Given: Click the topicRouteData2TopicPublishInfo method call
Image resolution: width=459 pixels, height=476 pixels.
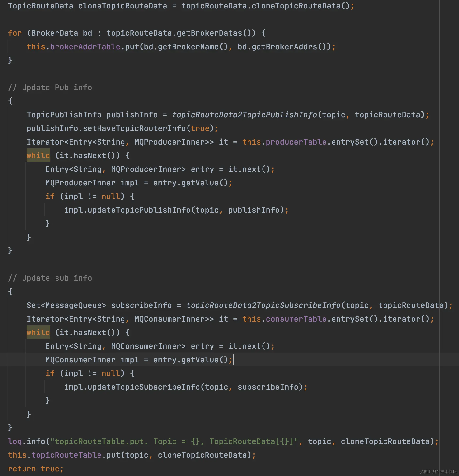Looking at the screenshot, I should coord(244,115).
